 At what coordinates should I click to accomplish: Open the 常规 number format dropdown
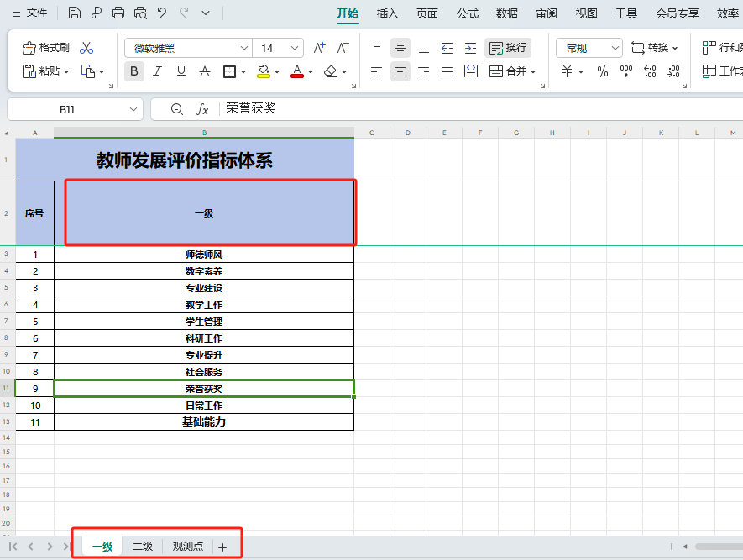coord(588,48)
